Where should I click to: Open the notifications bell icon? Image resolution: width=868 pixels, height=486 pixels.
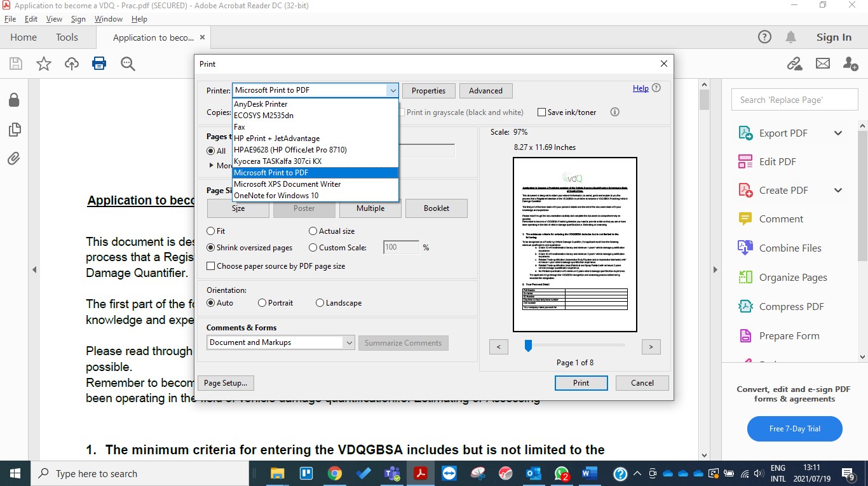pyautogui.click(x=791, y=37)
